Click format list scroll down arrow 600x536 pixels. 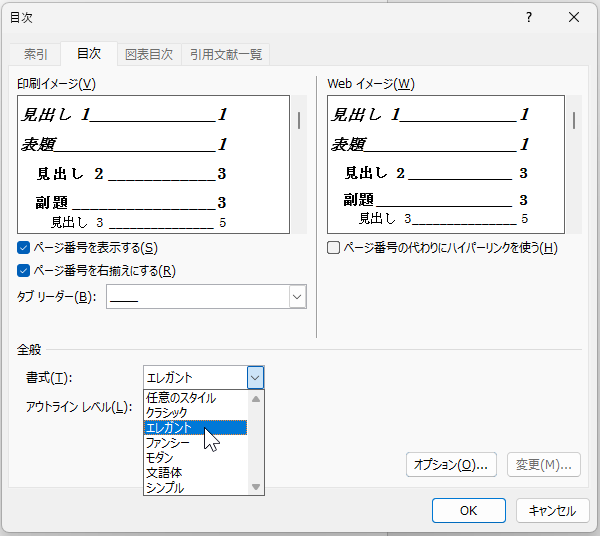pyautogui.click(x=256, y=487)
